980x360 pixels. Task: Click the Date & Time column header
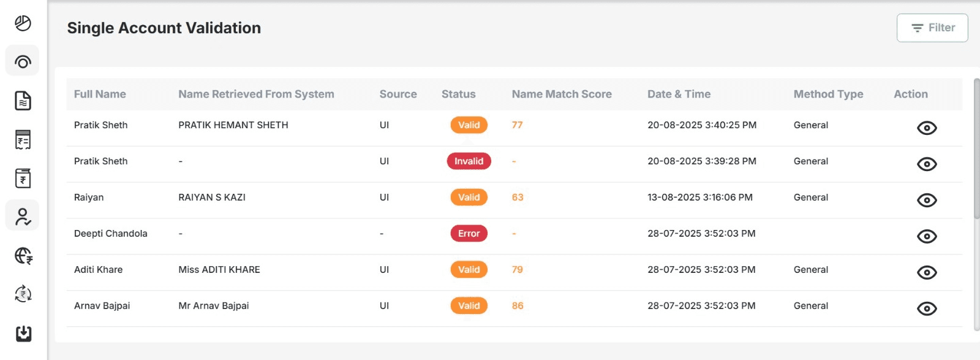679,94
